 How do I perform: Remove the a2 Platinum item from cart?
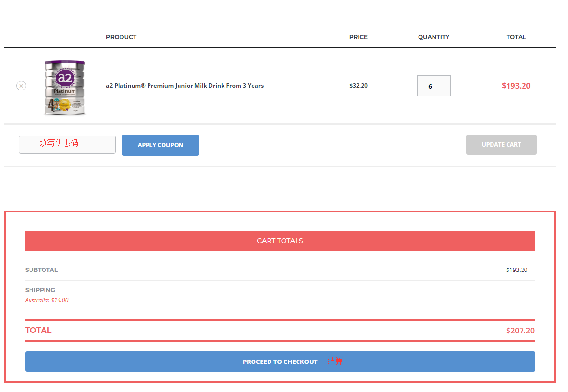21,86
